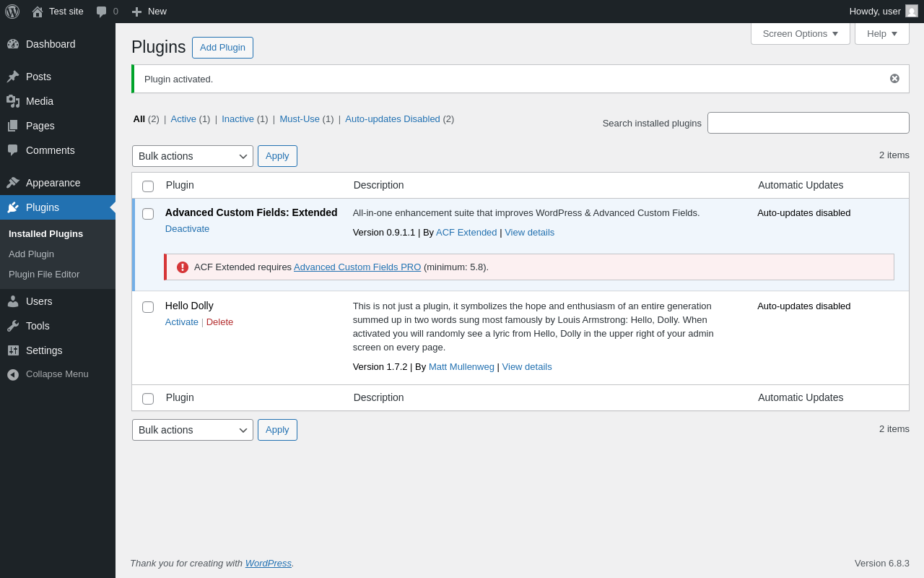Image resolution: width=924 pixels, height=578 pixels.
Task: Open Plugin File Editor submenu item
Action: [44, 275]
